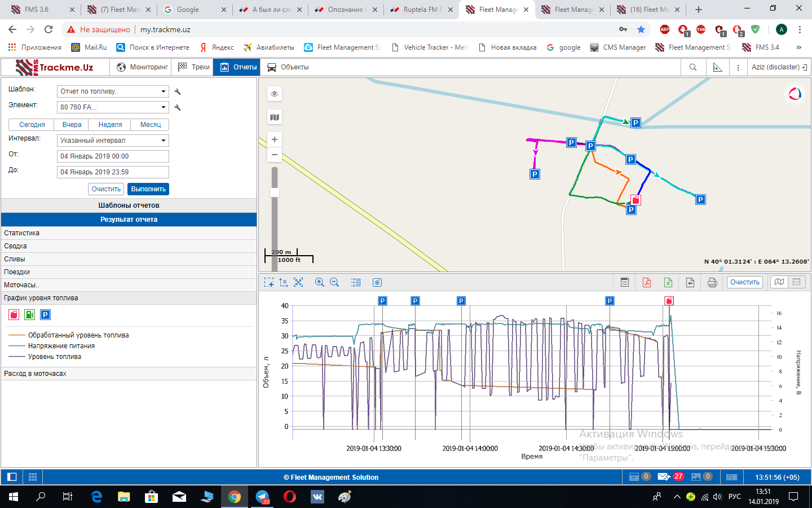Toggle the eye visibility button on the map
The image size is (812, 508).
[x=275, y=94]
